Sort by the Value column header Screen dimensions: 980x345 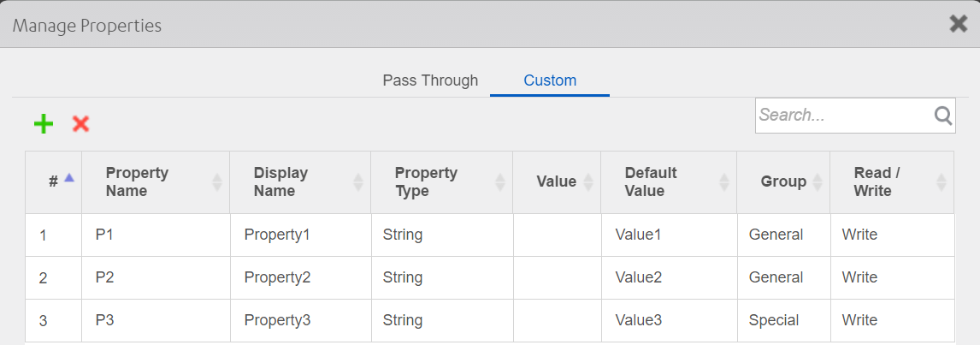[x=588, y=181]
